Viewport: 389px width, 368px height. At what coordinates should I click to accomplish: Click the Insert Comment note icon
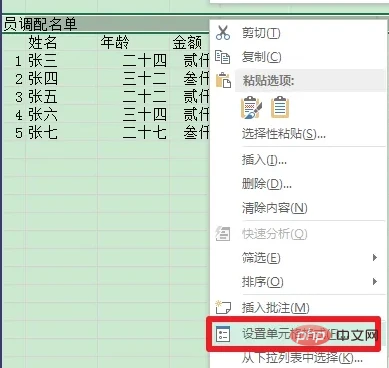223,307
